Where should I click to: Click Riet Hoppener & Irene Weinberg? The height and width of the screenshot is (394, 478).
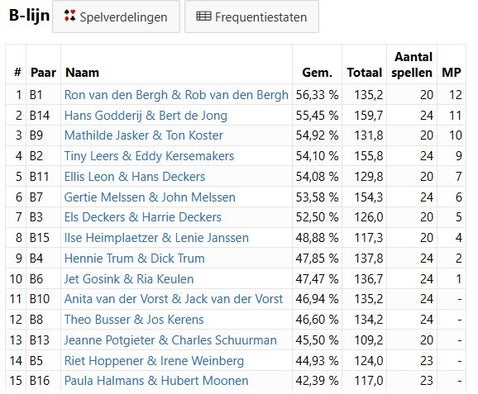point(154,361)
